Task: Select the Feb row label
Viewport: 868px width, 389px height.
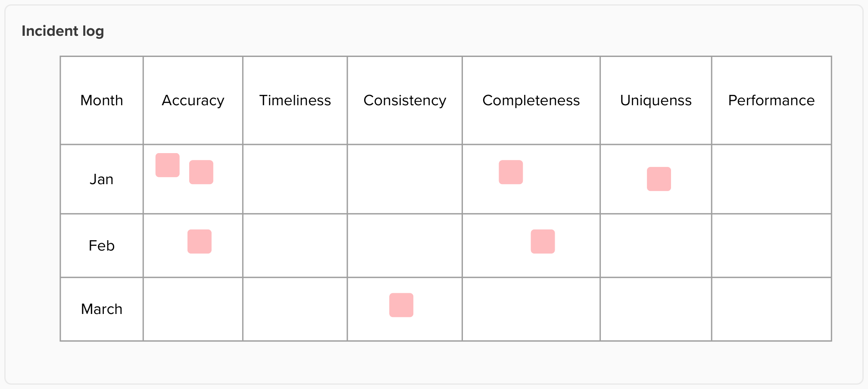Action: [x=102, y=245]
